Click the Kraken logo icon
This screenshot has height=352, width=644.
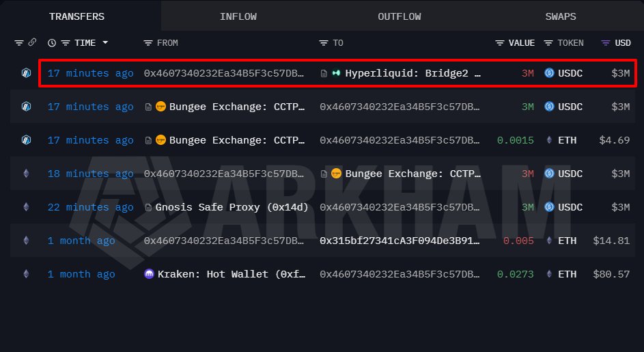(x=149, y=274)
